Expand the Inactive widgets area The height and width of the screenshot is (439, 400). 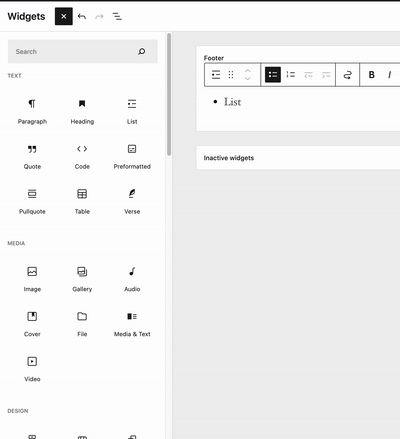(x=298, y=158)
